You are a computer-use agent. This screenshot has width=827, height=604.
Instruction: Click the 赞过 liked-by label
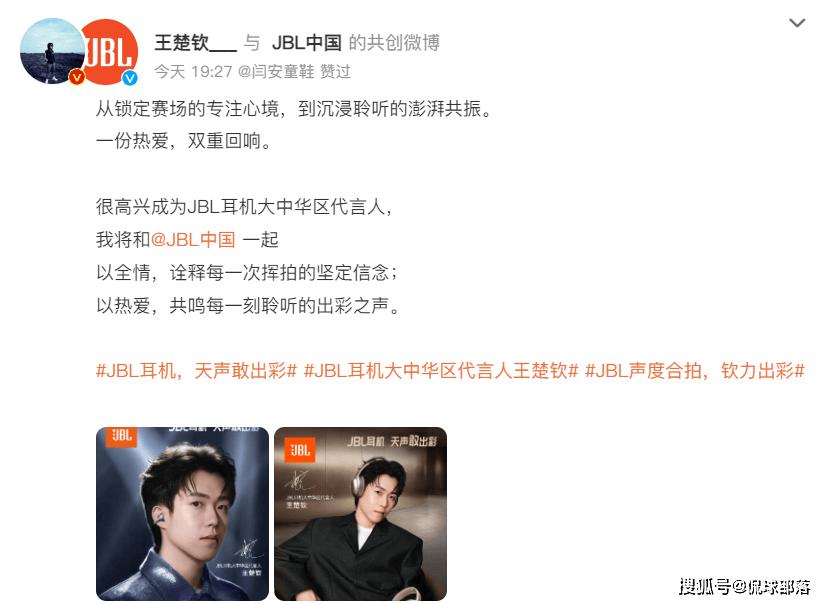[335, 71]
